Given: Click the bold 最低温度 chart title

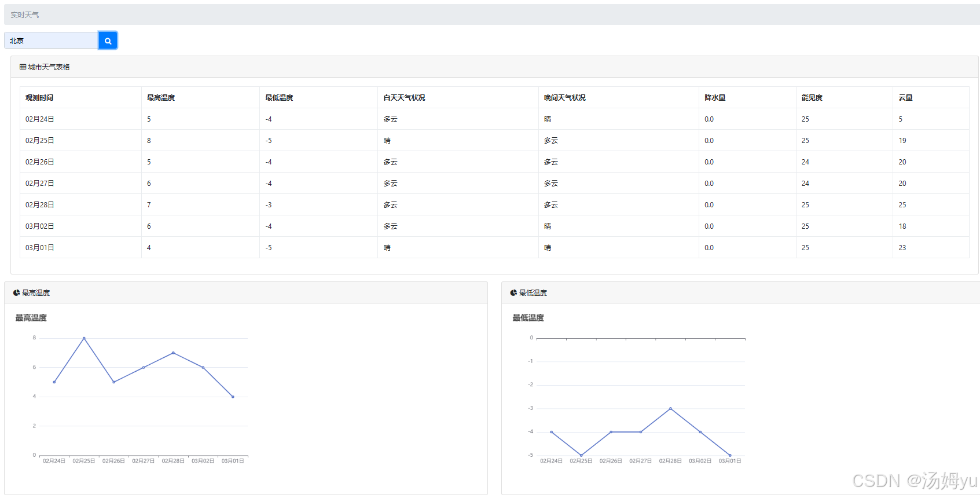Looking at the screenshot, I should pyautogui.click(x=528, y=318).
